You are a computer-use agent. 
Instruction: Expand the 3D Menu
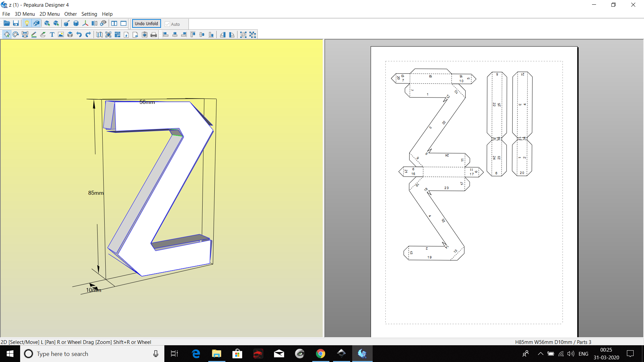point(24,14)
